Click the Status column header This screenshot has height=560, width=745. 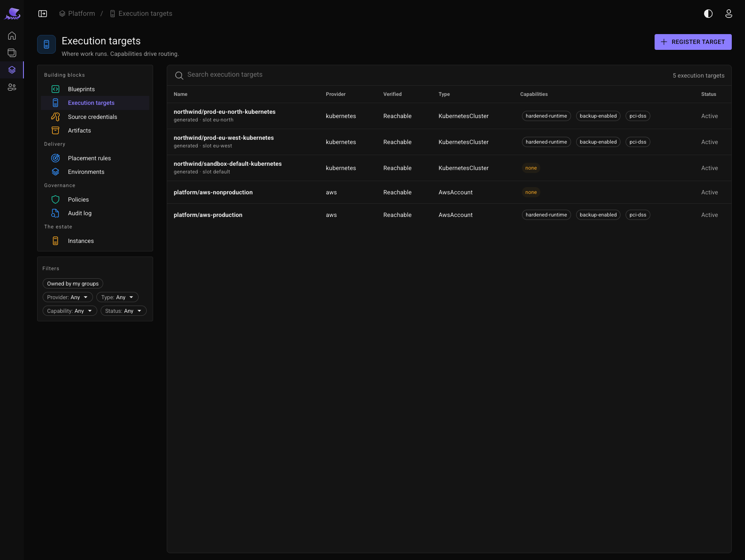click(x=708, y=94)
